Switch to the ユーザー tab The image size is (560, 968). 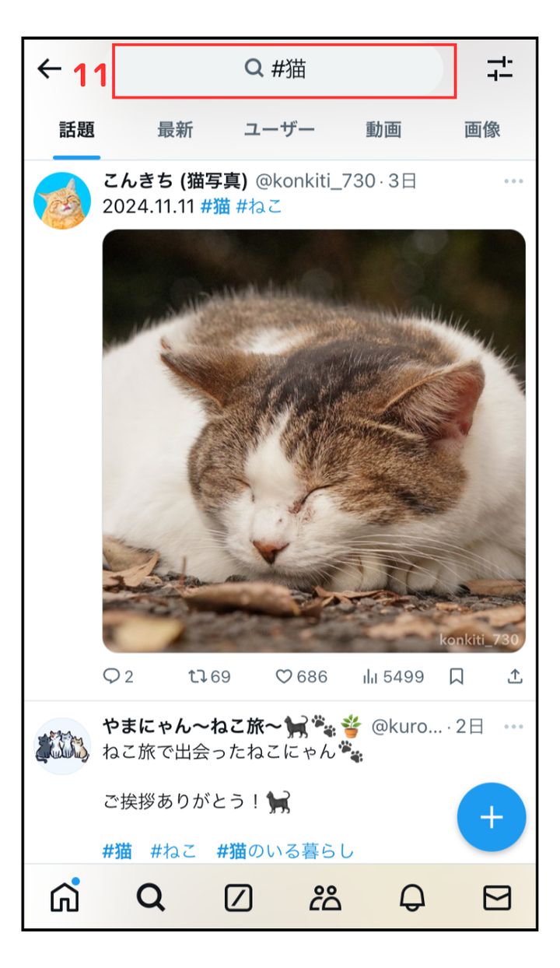coord(279,130)
